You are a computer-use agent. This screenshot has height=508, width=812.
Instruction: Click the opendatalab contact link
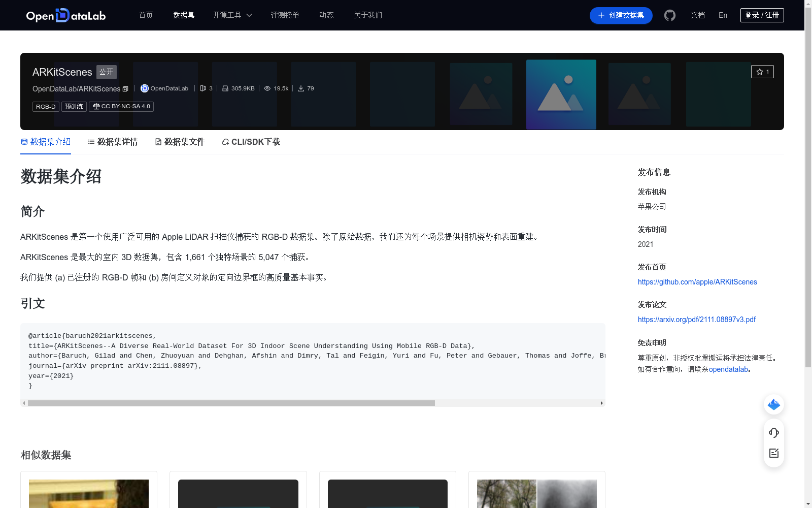pyautogui.click(x=728, y=369)
